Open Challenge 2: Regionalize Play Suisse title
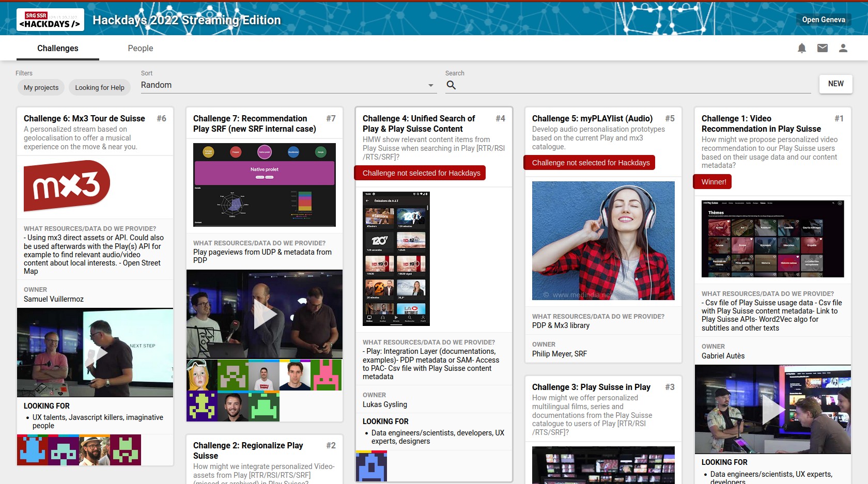 tap(248, 450)
